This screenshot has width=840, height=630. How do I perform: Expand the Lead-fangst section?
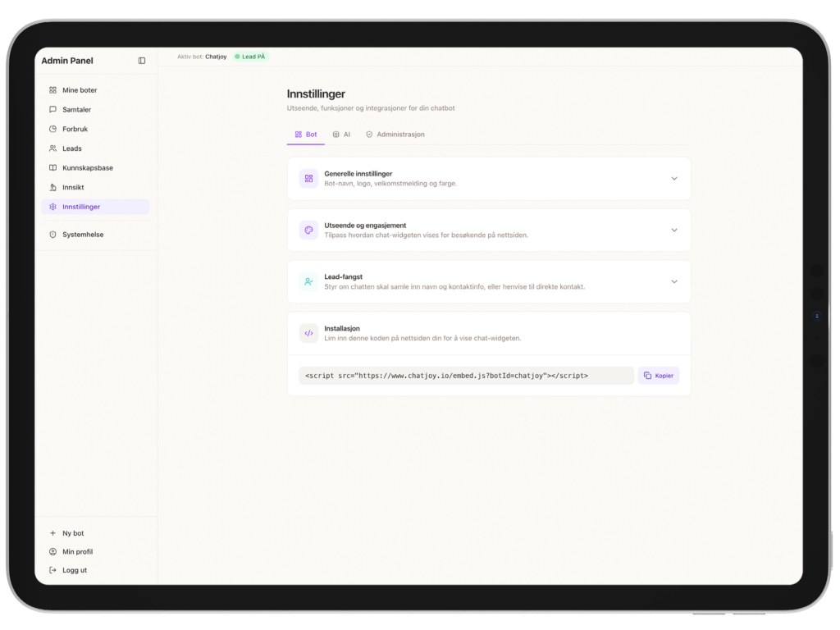(673, 281)
